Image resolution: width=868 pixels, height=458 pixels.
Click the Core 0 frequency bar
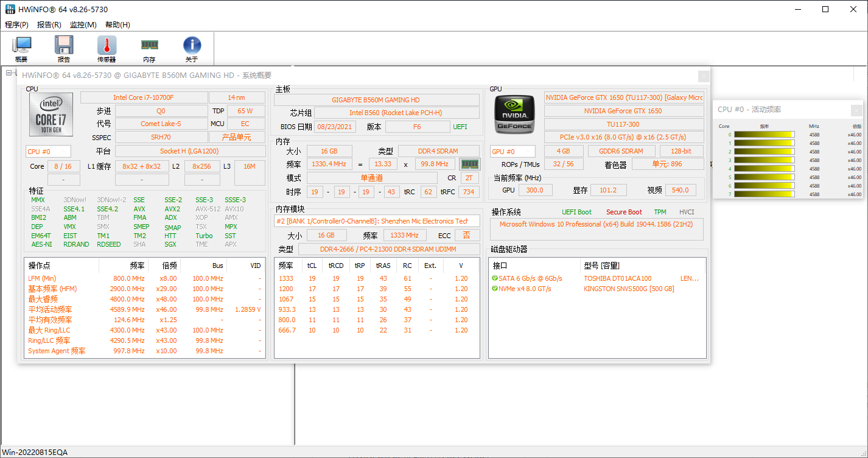tap(764, 135)
